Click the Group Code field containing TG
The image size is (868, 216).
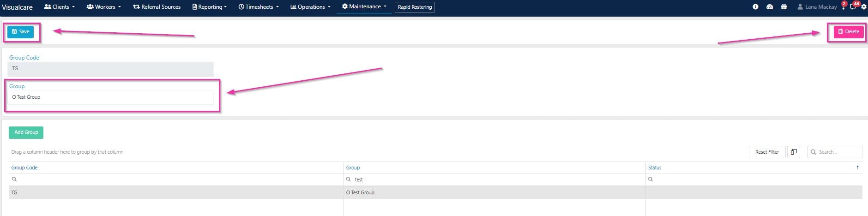click(x=111, y=69)
